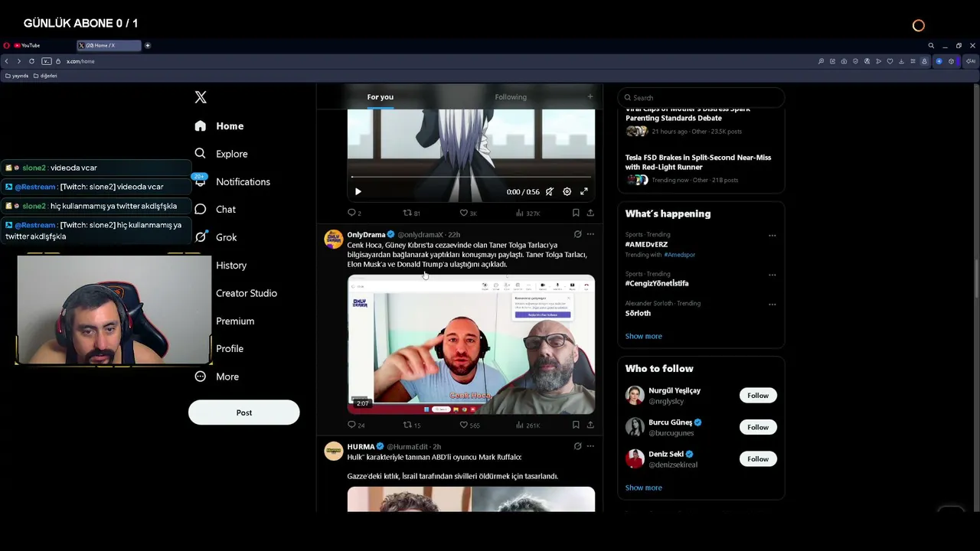The width and height of the screenshot is (980, 551).
Task: Bookmark the OnlyDrama post
Action: coord(576,425)
